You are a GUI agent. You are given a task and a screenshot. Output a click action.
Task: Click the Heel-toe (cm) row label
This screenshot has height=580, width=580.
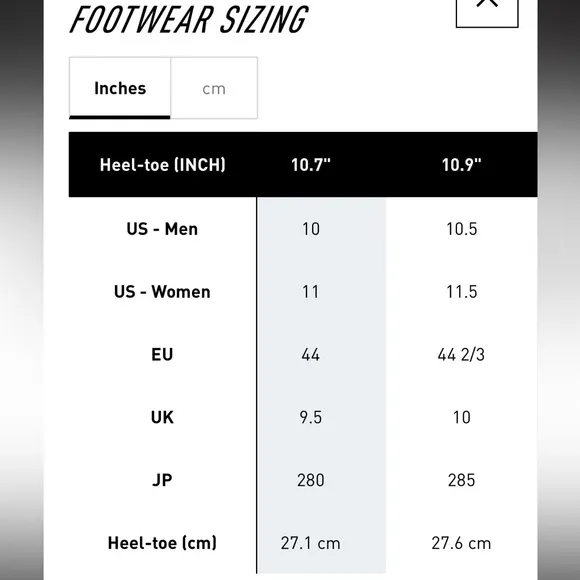point(162,543)
